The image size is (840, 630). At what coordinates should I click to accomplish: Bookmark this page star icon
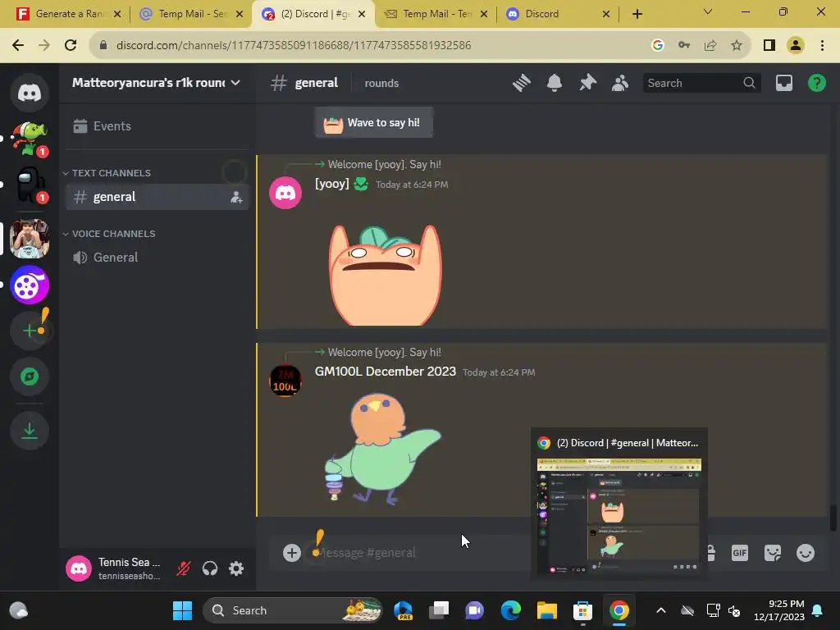coord(737,46)
